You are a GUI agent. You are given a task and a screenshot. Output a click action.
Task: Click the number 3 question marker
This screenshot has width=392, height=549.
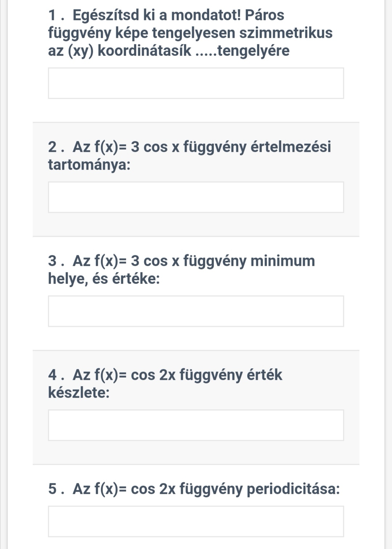point(53,261)
